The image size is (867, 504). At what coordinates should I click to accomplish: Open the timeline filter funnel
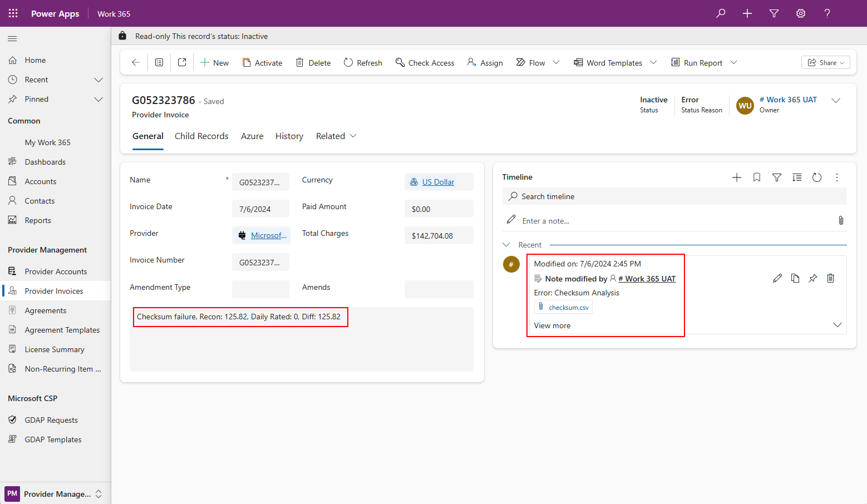click(x=777, y=177)
